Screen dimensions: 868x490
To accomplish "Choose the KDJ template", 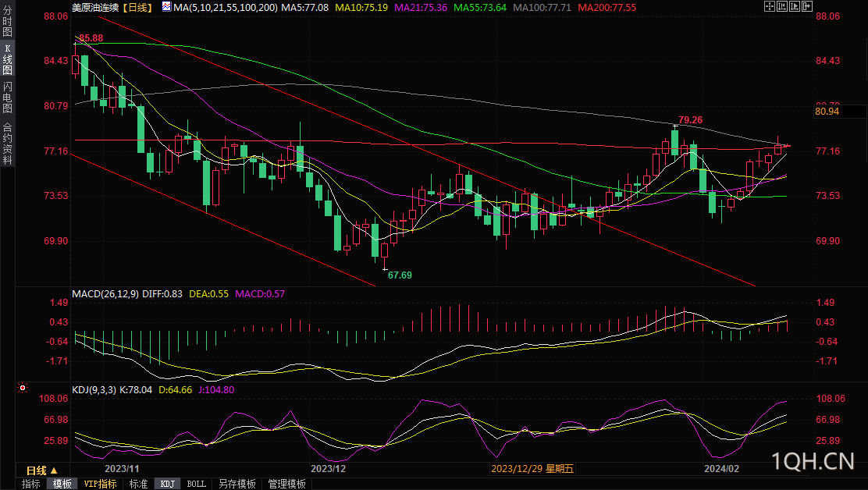I will tap(168, 484).
